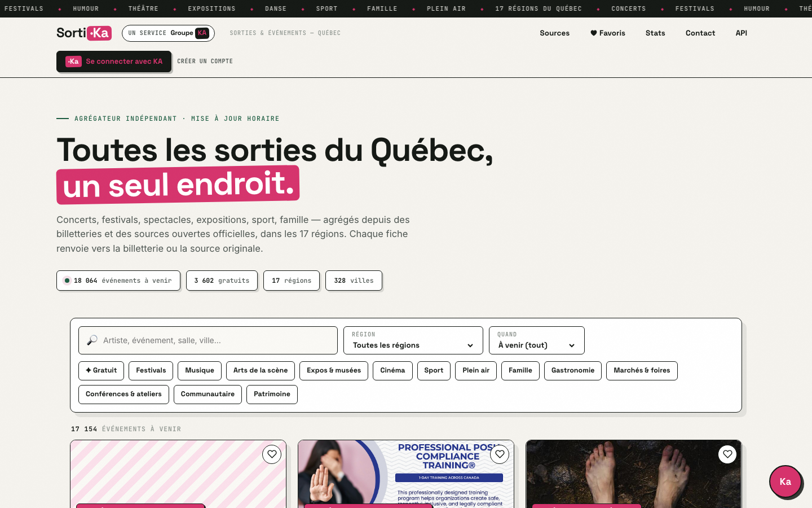Click the 328 villes stat
This screenshot has height=508, width=812.
pos(354,281)
